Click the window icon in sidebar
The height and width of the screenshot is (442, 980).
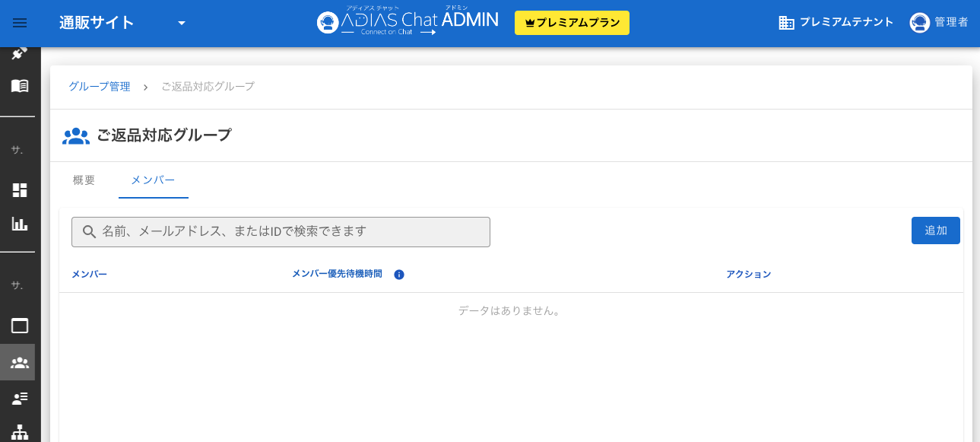pyautogui.click(x=20, y=326)
